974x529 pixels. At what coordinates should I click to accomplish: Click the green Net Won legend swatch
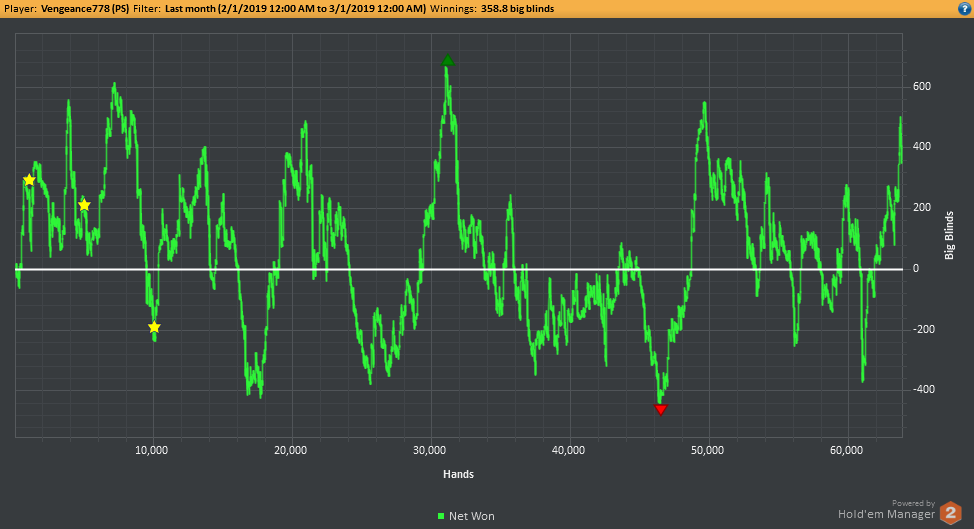[x=441, y=516]
